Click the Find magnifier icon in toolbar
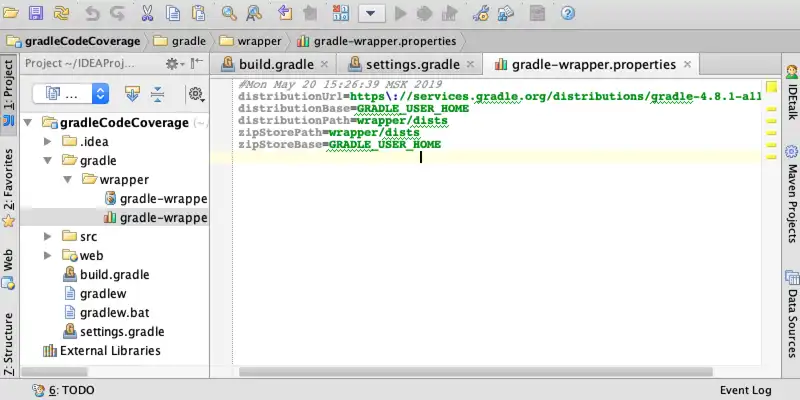This screenshot has height=400, width=800. (x=229, y=13)
